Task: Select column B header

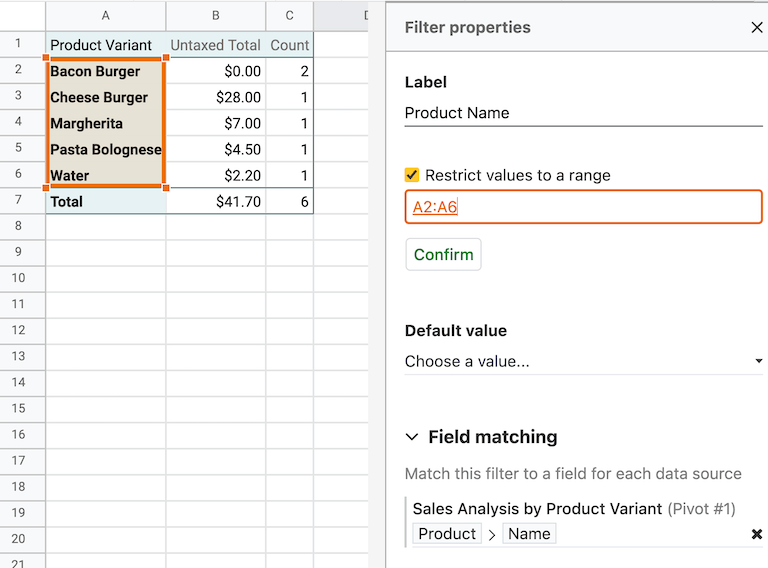Action: tap(215, 16)
